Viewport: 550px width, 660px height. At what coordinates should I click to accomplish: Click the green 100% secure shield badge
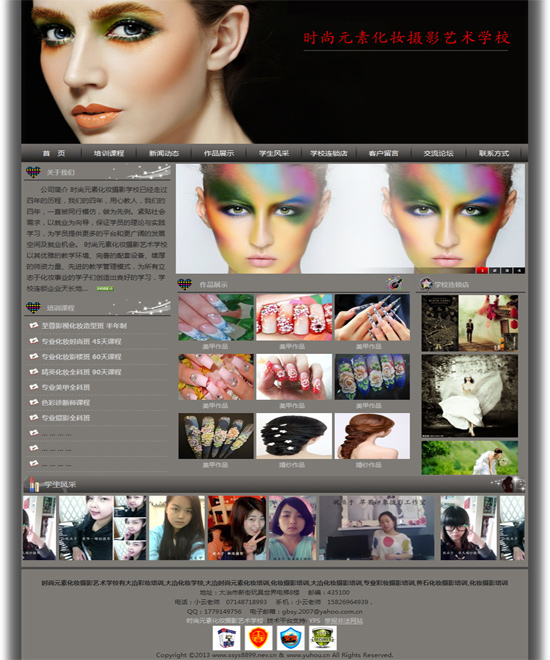click(x=322, y=638)
